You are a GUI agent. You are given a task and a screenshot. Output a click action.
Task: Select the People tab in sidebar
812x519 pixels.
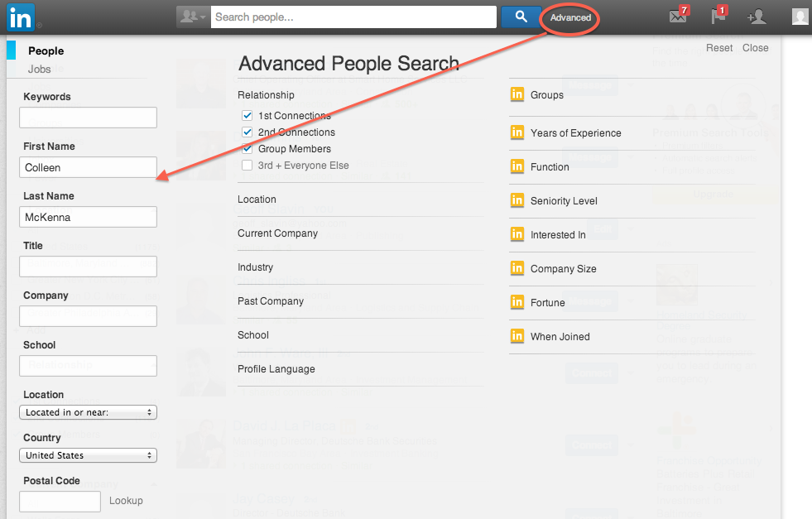(x=46, y=50)
